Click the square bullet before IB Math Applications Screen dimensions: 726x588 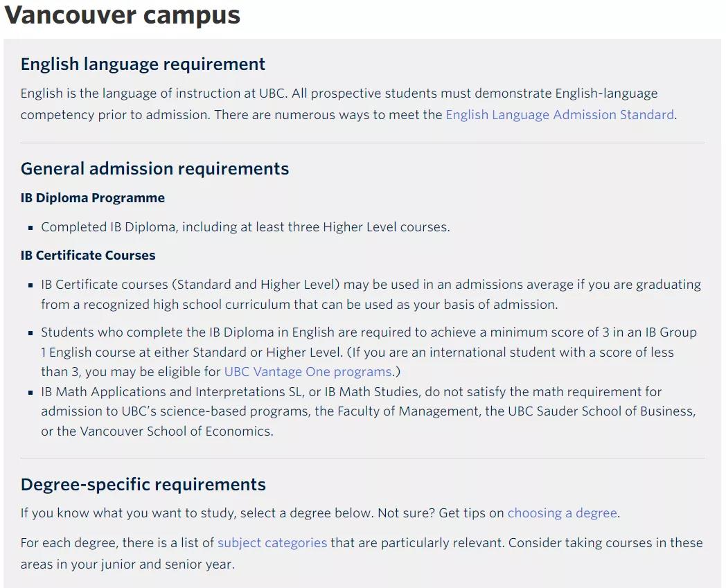pyautogui.click(x=30, y=392)
